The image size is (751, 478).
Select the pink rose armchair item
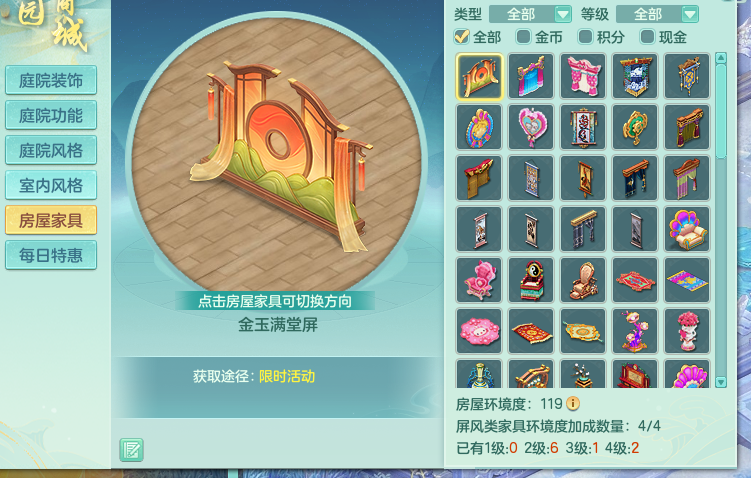tap(479, 280)
